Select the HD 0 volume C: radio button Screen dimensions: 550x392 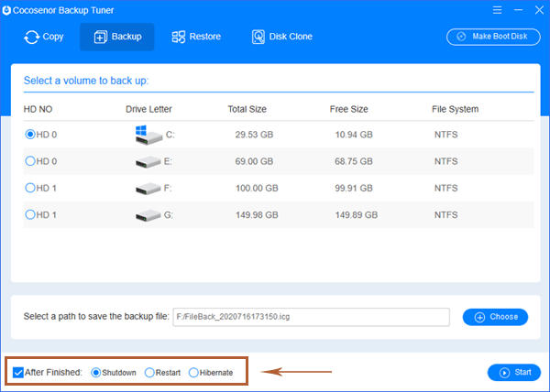click(x=30, y=134)
